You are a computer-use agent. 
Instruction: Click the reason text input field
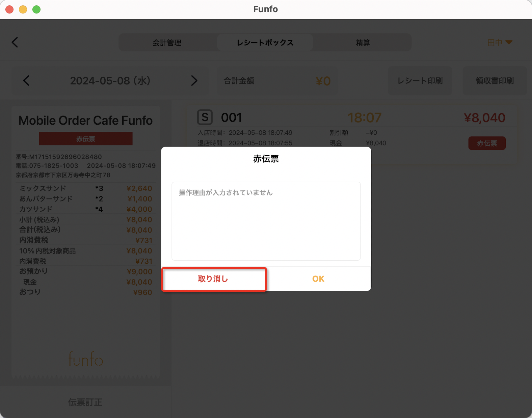(266, 221)
